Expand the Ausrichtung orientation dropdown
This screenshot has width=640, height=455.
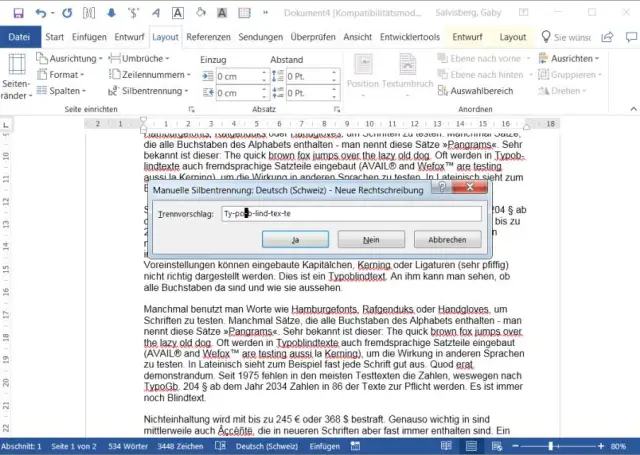point(69,58)
